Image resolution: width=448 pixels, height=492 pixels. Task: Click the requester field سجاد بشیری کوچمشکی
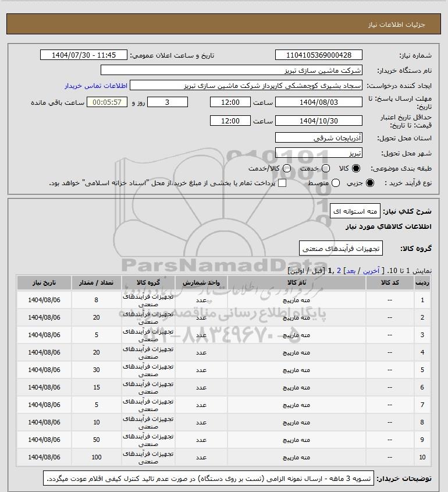[246, 86]
